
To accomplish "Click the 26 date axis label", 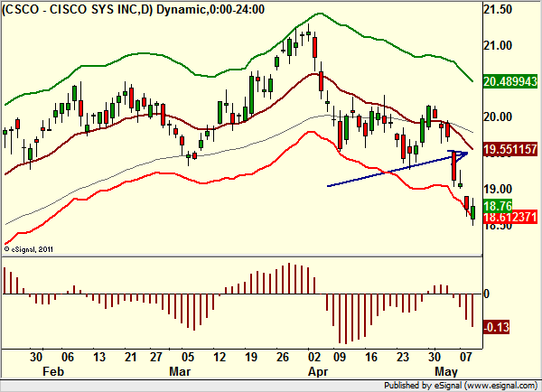I will tap(283, 357).
